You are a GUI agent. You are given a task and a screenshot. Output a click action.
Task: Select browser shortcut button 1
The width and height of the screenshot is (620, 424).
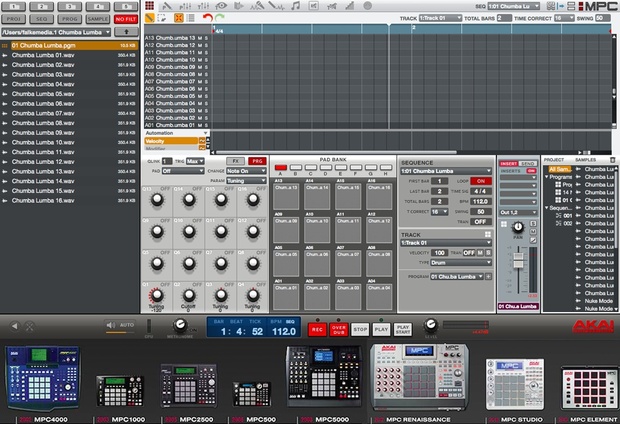coord(13,6)
